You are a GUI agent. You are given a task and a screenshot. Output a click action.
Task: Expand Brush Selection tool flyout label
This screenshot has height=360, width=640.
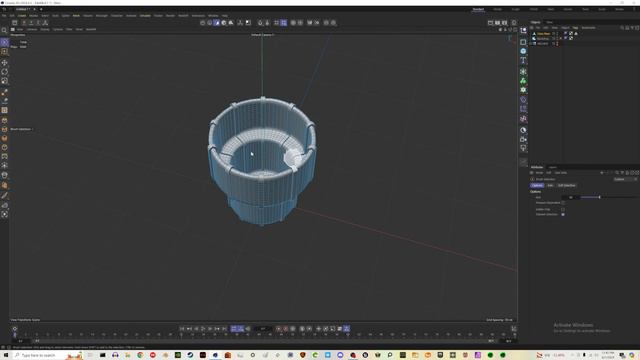[x=22, y=129]
